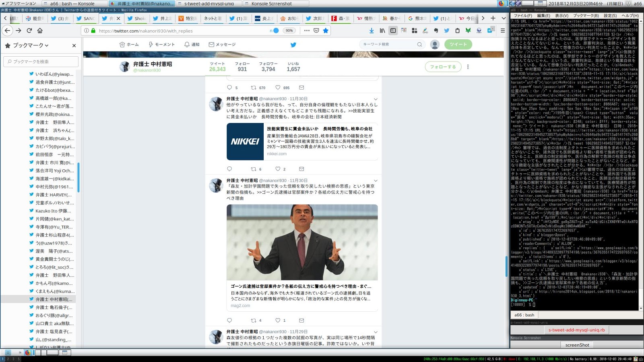Reply to the Ghosn arrest article tweet

click(x=229, y=320)
